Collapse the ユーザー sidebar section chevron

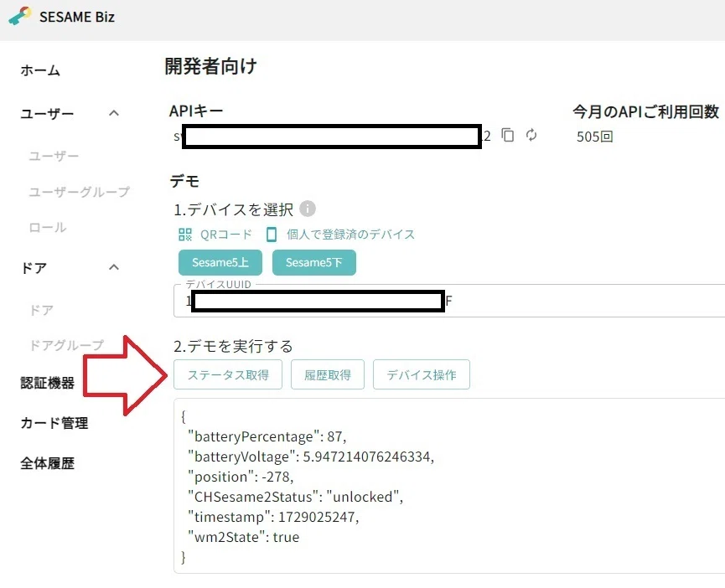[114, 113]
